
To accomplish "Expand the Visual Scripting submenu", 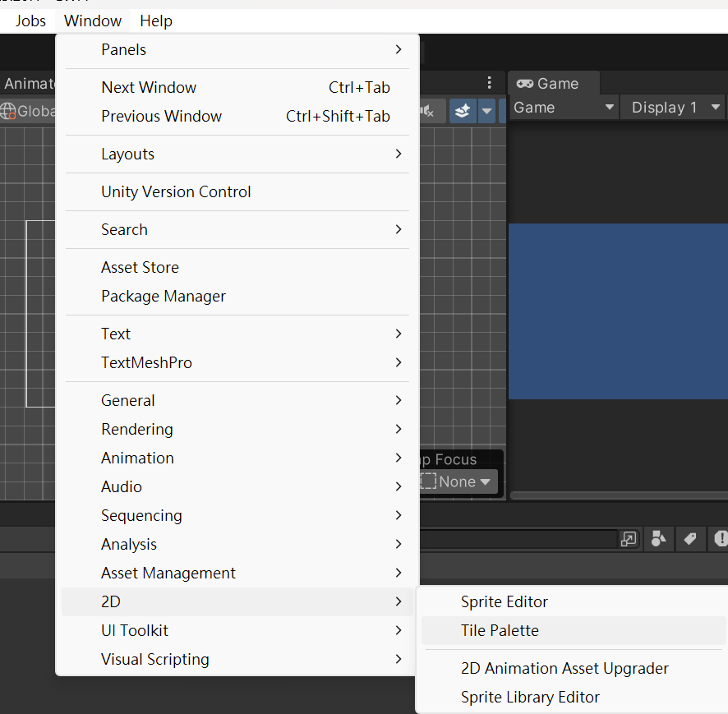I will [237, 659].
